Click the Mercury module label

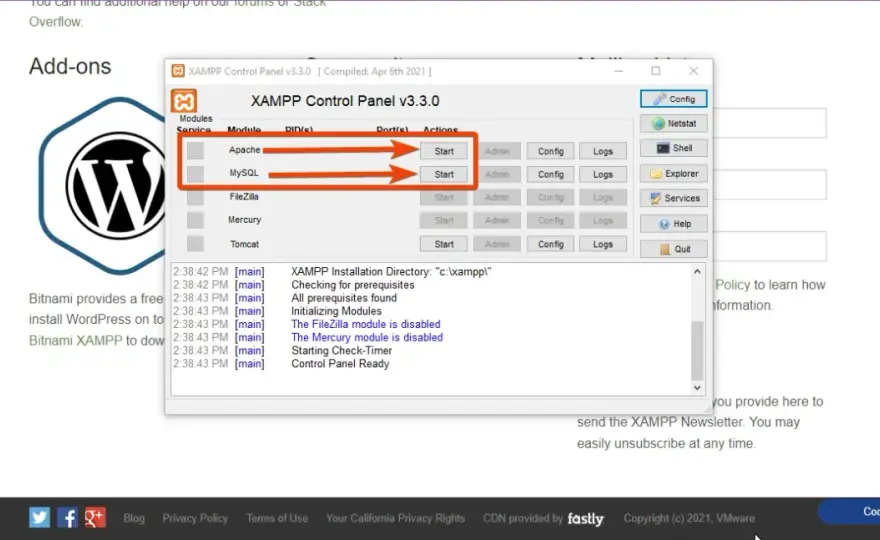[244, 219]
